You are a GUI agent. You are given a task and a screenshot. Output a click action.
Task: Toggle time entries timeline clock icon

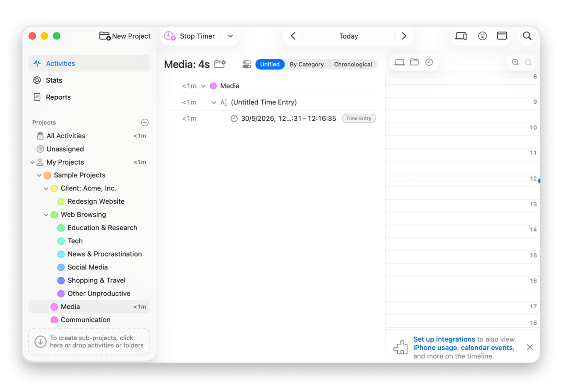429,62
